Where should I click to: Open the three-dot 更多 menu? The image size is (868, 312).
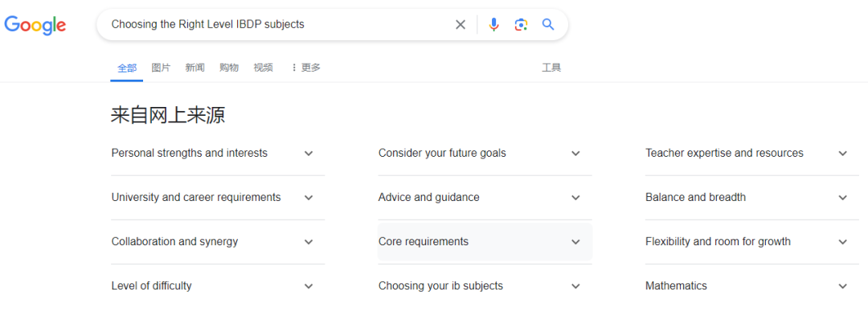pos(305,68)
